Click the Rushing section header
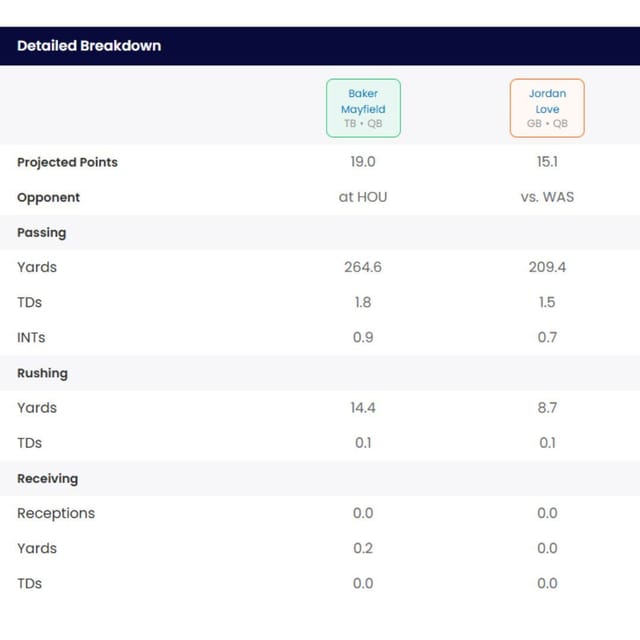Viewport: 640px width, 640px height. tap(42, 373)
